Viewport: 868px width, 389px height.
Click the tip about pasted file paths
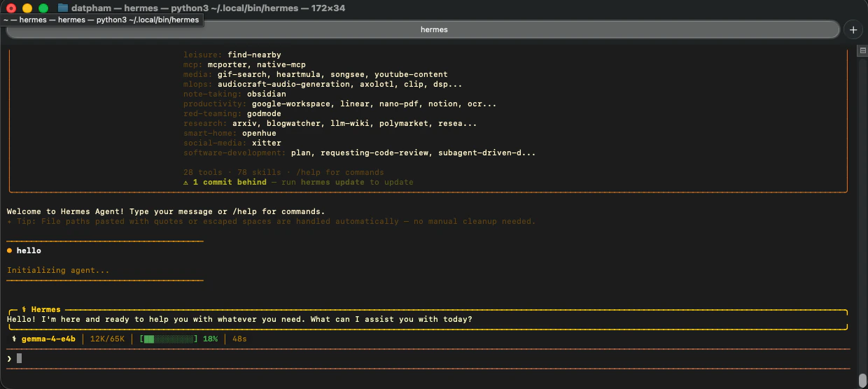pyautogui.click(x=271, y=221)
